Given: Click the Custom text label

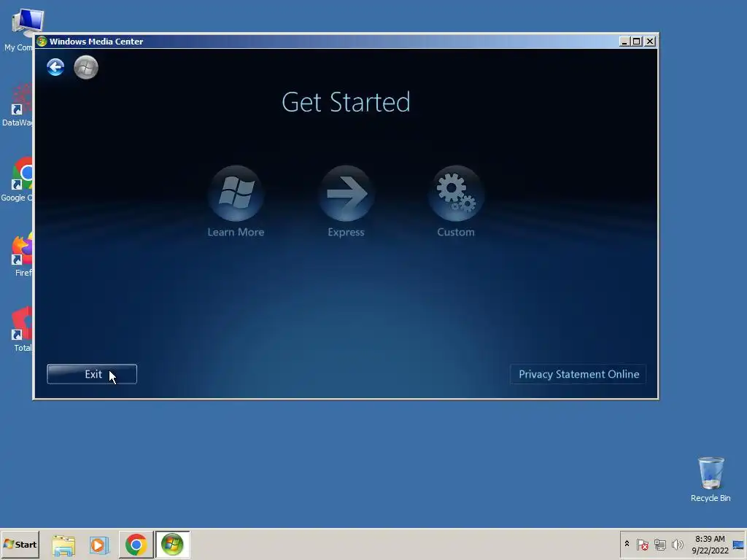Looking at the screenshot, I should coord(456,232).
